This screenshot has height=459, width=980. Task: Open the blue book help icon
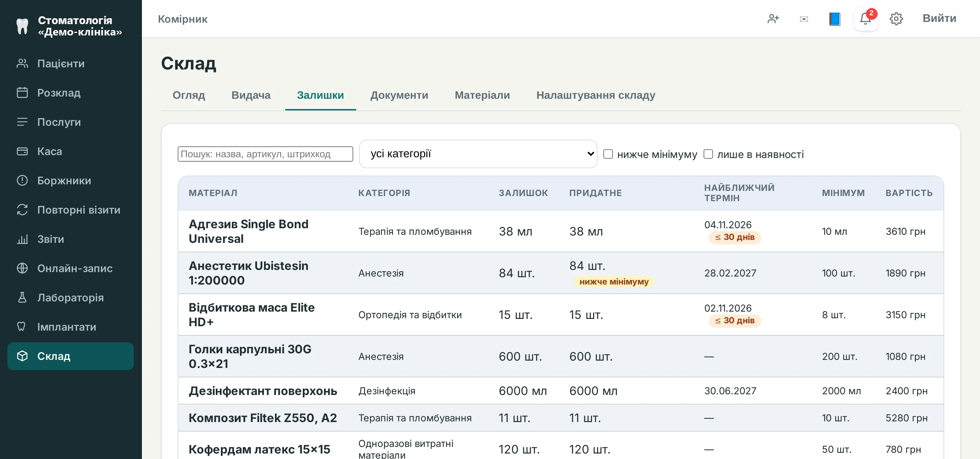[x=835, y=19]
